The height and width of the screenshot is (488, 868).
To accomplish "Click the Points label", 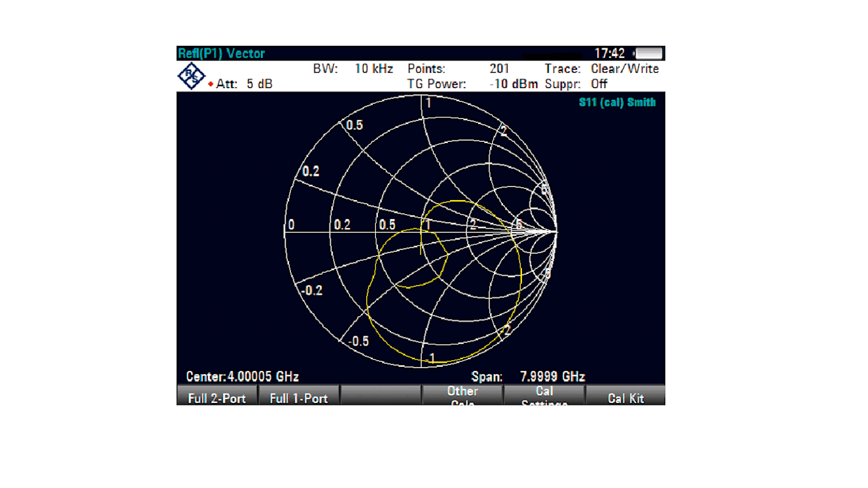I will coord(427,69).
